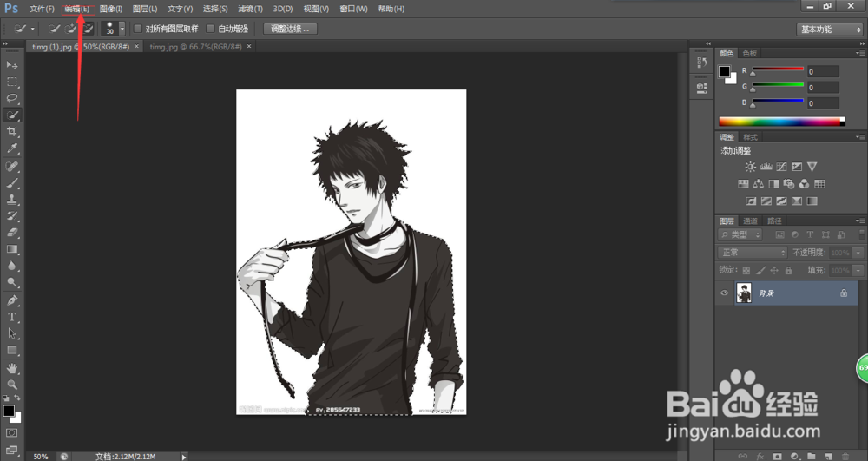Open the 图像(I) menu
868x461 pixels.
[x=111, y=9]
